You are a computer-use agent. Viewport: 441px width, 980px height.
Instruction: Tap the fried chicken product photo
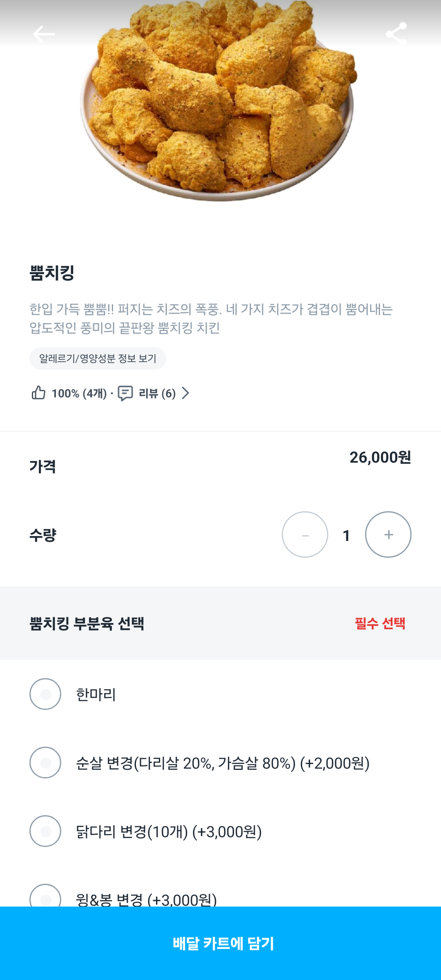click(x=218, y=102)
